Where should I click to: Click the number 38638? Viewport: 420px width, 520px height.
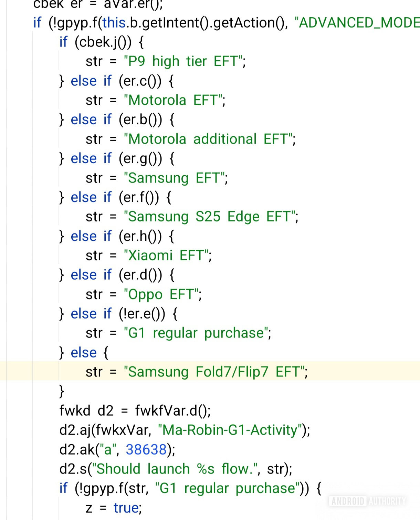tap(146, 449)
